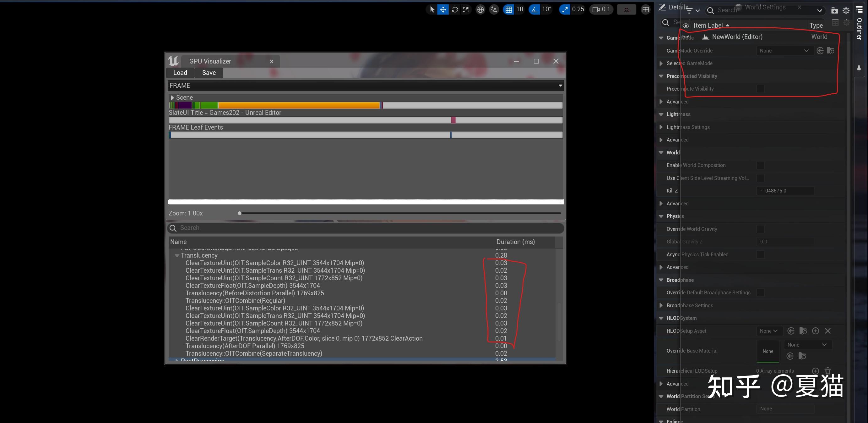Toggle Override World Gravity checkbox
The width and height of the screenshot is (868, 423).
pos(760,229)
